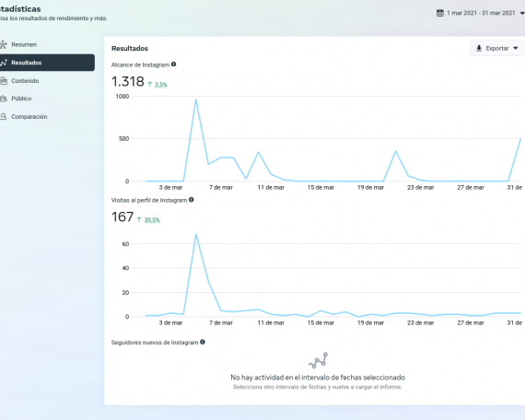Click the 'No hay actividad' message
Image resolution: width=525 pixels, height=420 pixels.
[318, 378]
